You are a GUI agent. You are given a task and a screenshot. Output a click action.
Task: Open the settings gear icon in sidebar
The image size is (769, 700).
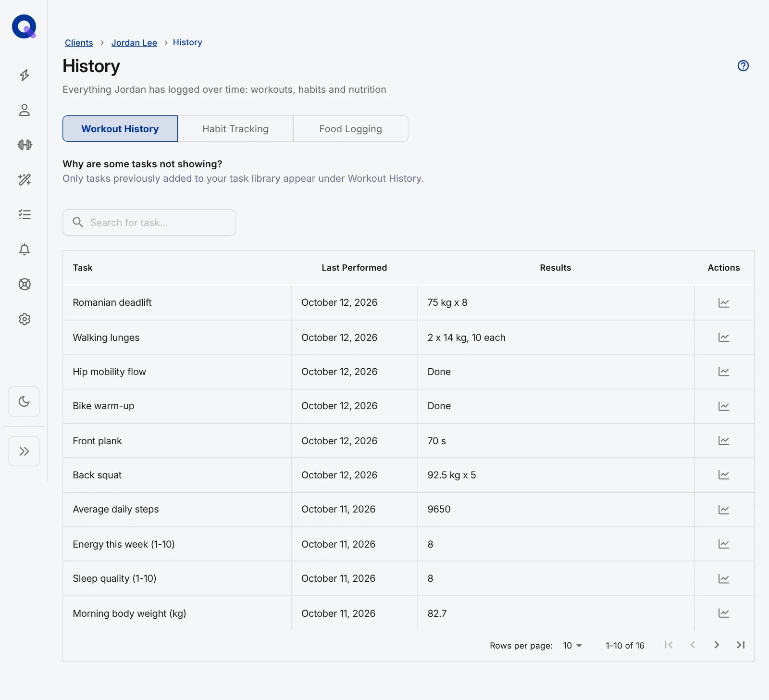click(25, 319)
